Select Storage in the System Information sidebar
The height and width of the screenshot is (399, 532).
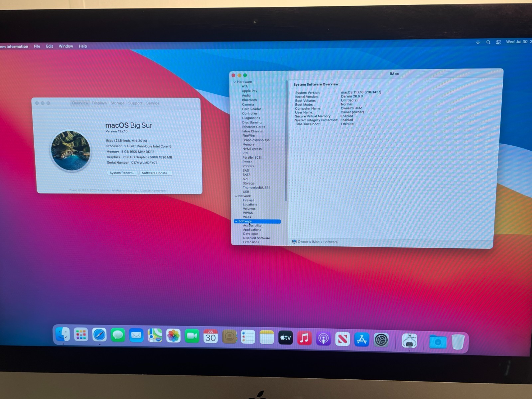point(248,184)
